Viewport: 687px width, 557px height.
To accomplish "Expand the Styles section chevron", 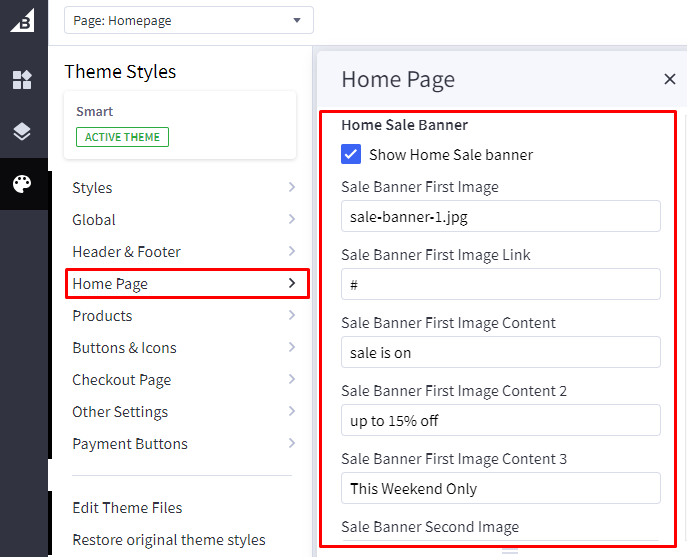I will (291, 188).
